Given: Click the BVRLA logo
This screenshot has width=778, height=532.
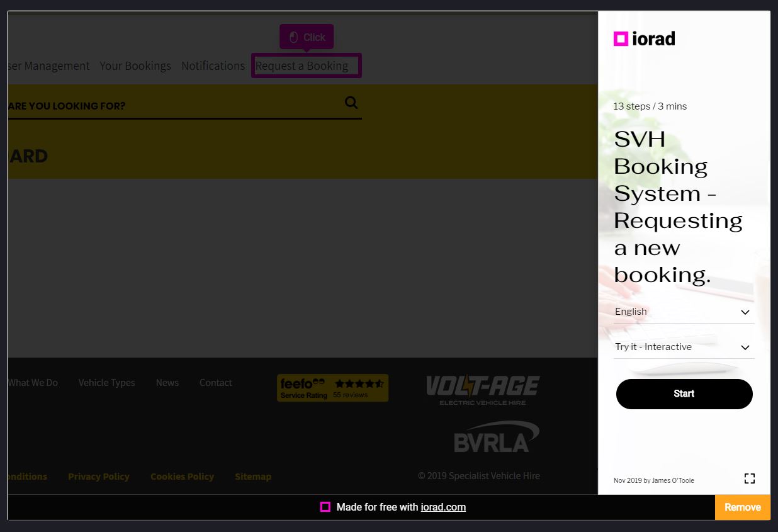Looking at the screenshot, I should point(496,438).
